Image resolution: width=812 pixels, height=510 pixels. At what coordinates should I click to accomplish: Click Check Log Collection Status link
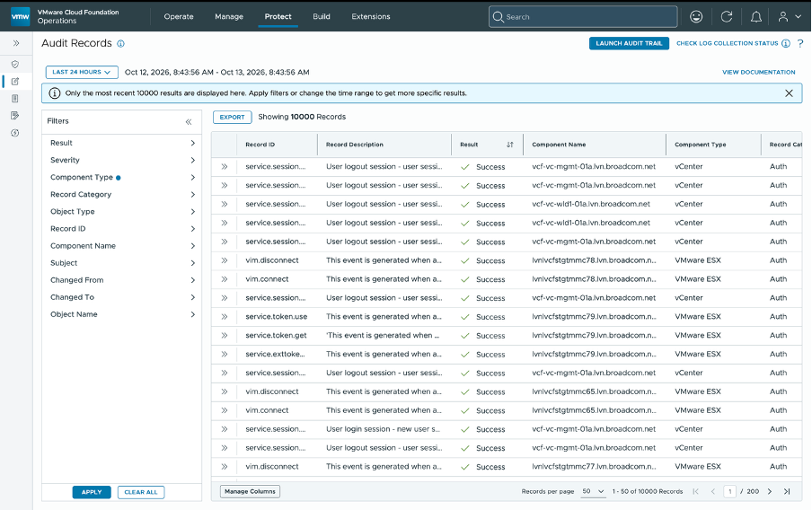727,43
